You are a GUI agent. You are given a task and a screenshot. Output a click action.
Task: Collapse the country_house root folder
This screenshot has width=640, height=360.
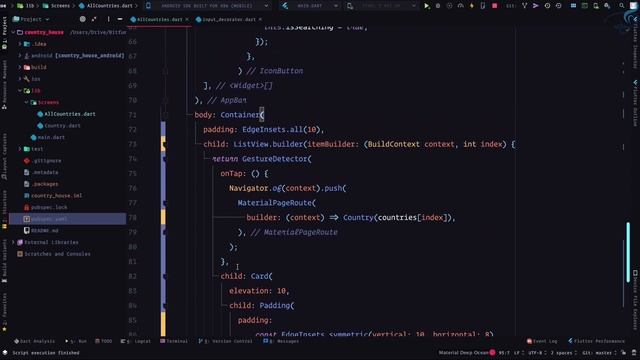[x=13, y=32]
